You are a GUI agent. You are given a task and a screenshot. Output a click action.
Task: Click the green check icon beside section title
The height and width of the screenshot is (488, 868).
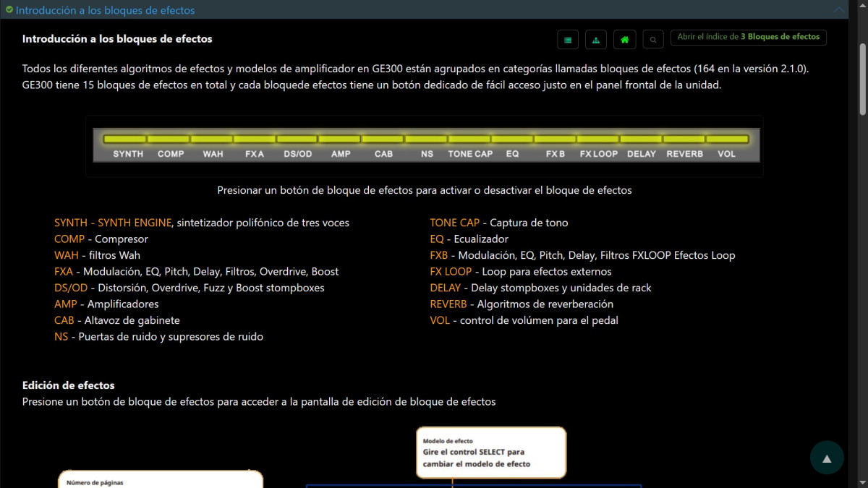point(9,10)
